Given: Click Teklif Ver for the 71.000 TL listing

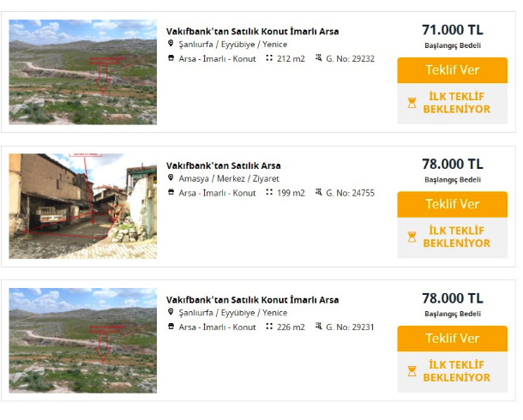Looking at the screenshot, I should [452, 69].
